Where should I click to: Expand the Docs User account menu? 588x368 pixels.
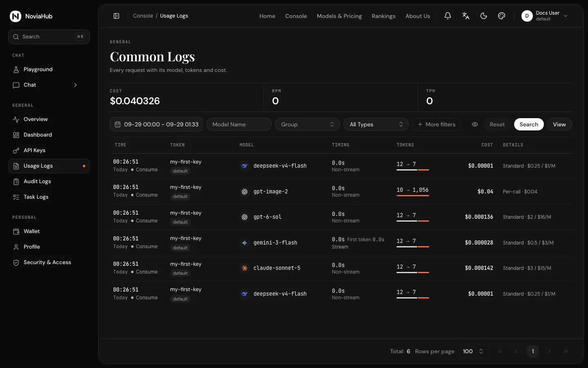[566, 16]
